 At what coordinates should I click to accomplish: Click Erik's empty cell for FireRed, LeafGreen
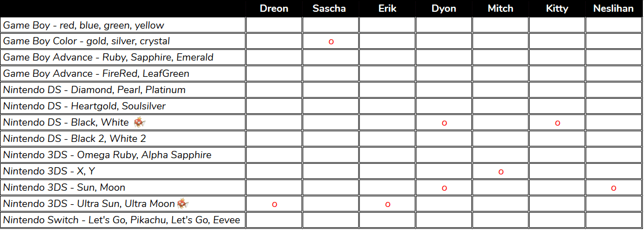click(387, 74)
